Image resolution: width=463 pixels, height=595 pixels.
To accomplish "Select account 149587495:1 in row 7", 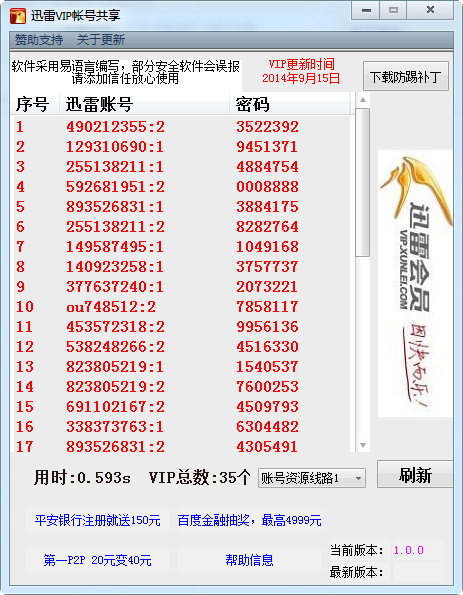I will tap(115, 247).
